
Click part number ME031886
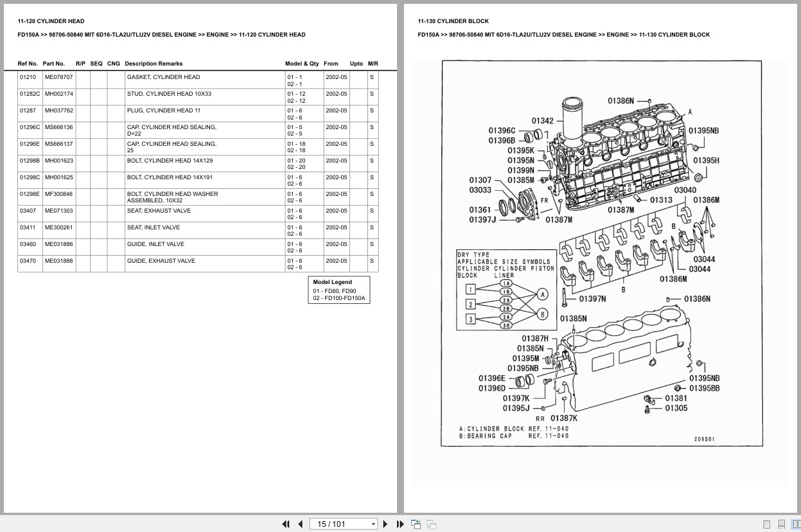click(58, 244)
